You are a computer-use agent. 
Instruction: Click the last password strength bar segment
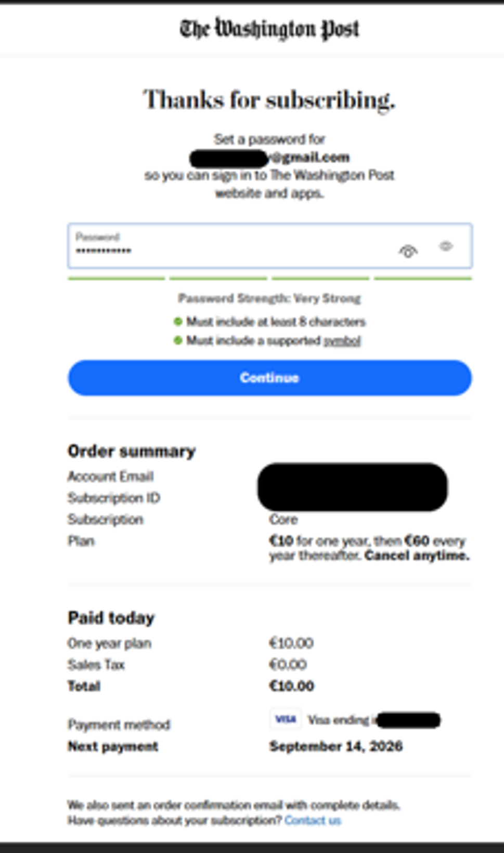pyautogui.click(x=423, y=279)
